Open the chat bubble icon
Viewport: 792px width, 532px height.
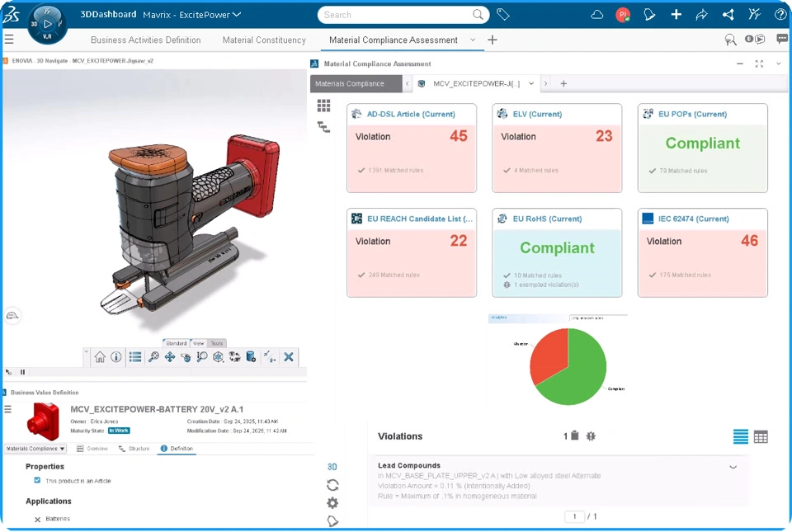pos(782,40)
